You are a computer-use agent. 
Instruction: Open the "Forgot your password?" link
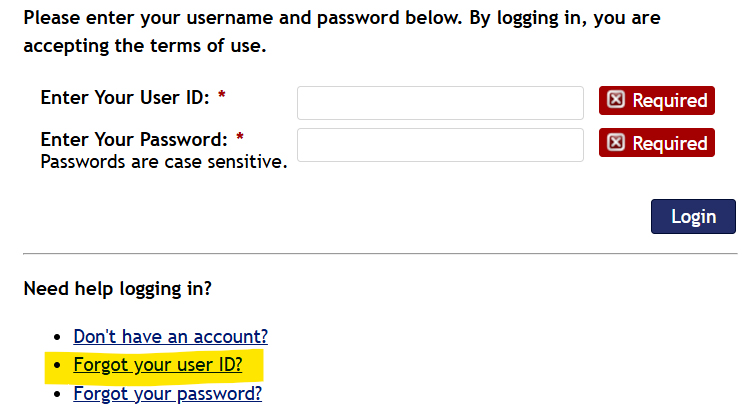(x=168, y=394)
